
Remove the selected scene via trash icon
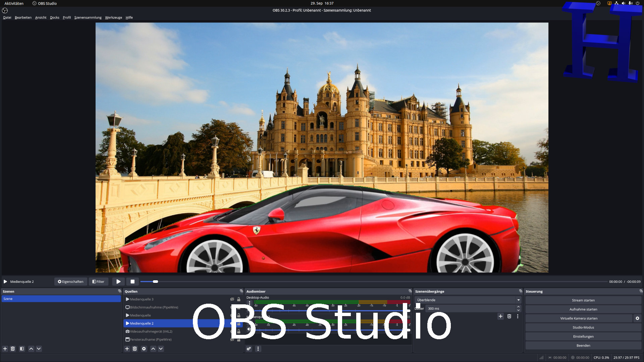[x=13, y=349]
